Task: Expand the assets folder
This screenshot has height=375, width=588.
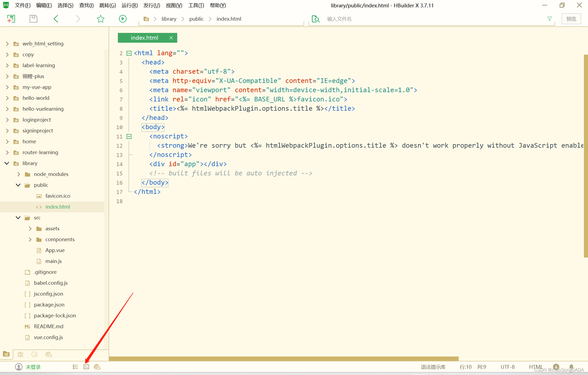Action: [x=30, y=228]
